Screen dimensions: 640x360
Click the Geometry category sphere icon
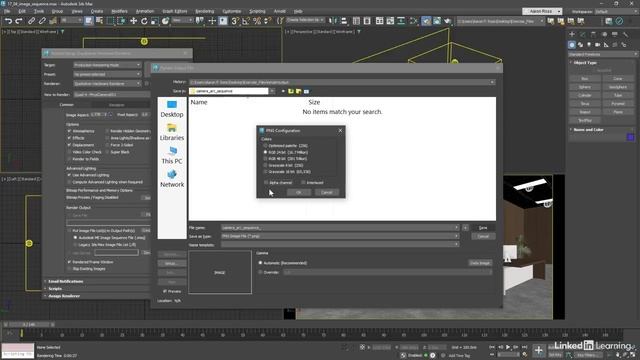[572, 44]
